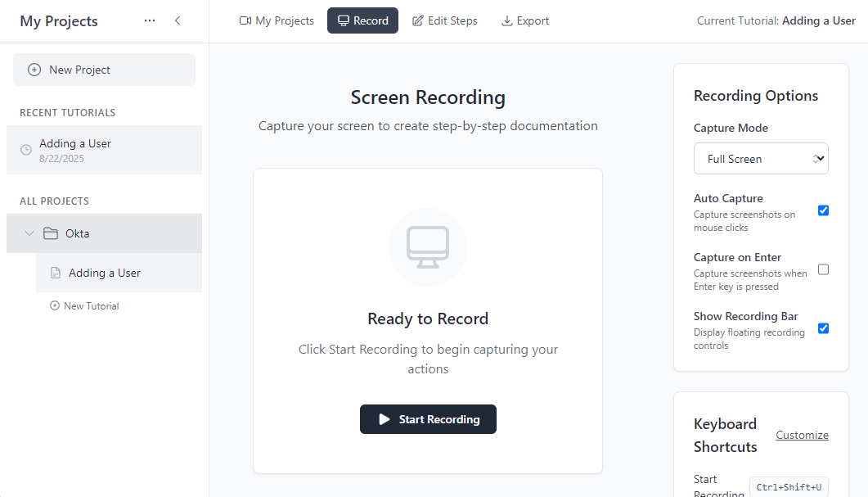Screen dimensions: 868x497
Task: Click the monitor icon in Ready to Record
Action: tap(428, 247)
